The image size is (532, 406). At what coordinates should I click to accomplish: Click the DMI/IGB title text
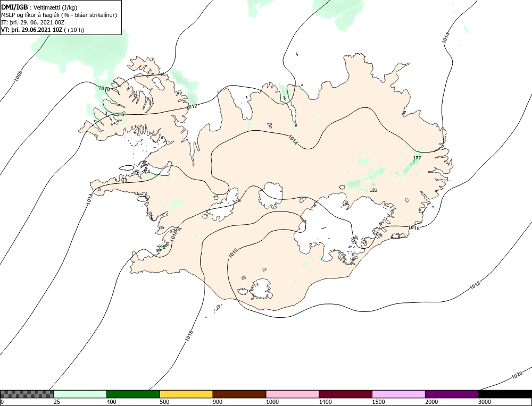[14, 6]
